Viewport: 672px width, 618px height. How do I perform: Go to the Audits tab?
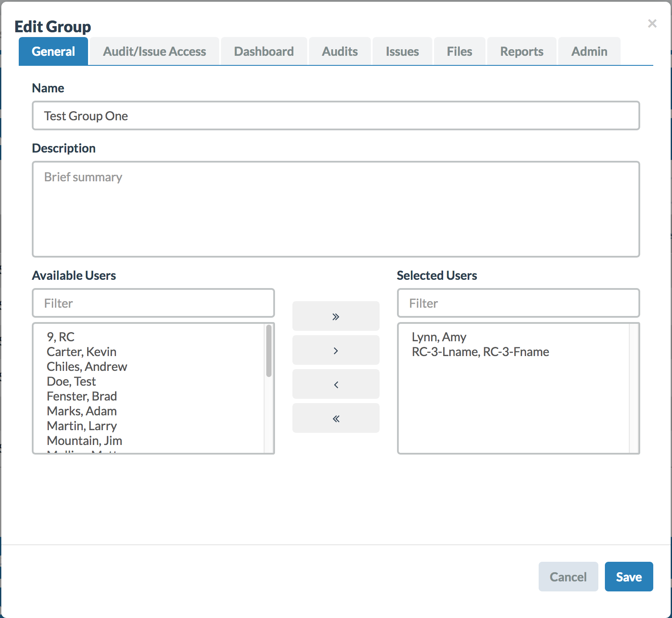pyautogui.click(x=340, y=51)
